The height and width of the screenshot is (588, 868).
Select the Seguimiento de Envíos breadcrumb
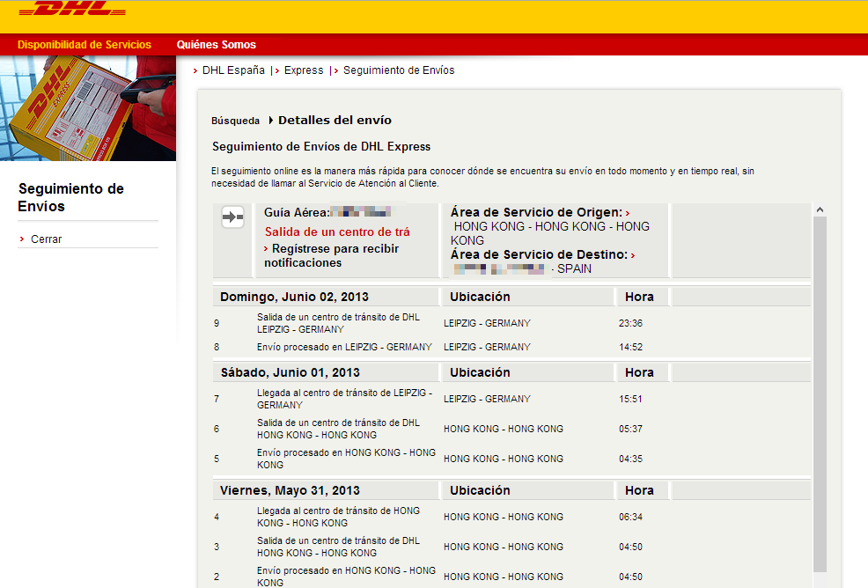tap(399, 70)
